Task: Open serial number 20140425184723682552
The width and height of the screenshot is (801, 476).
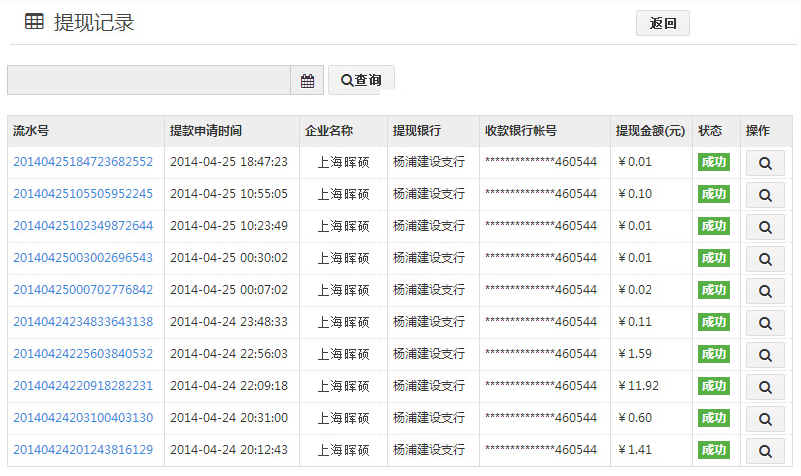Action: click(x=83, y=162)
